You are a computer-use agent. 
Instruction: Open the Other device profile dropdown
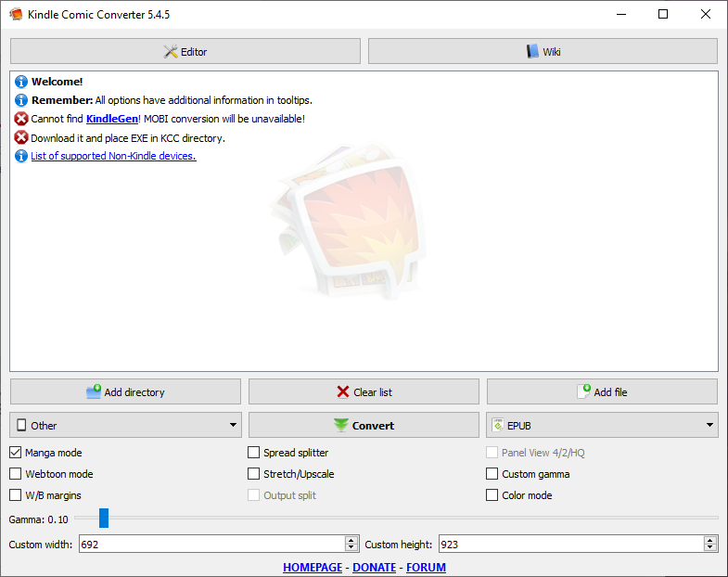pyautogui.click(x=125, y=425)
